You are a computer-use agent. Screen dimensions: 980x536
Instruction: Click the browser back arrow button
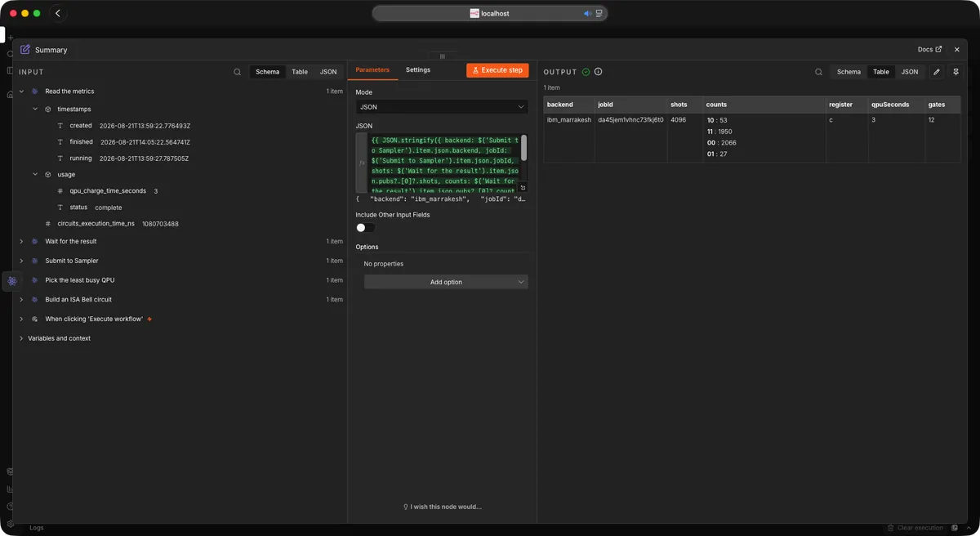point(58,13)
